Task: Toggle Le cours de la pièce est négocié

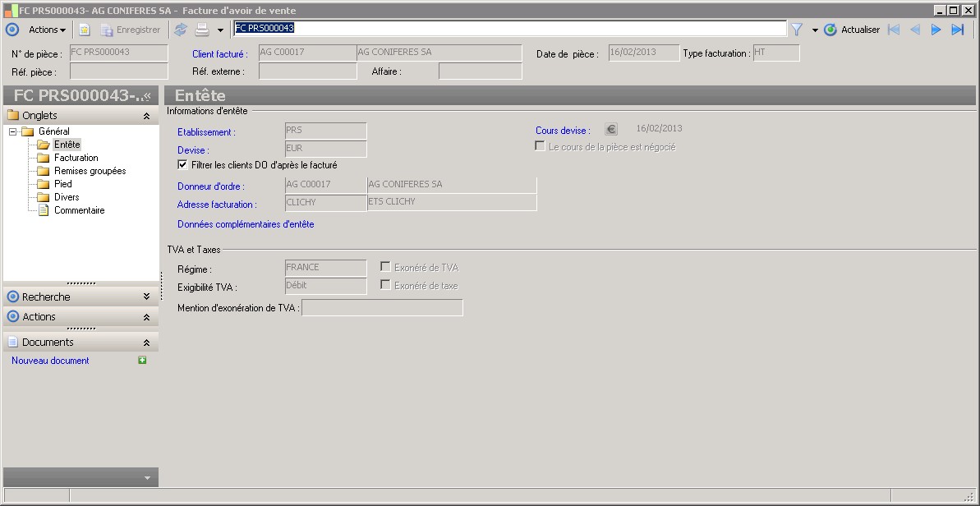Action: click(x=540, y=146)
